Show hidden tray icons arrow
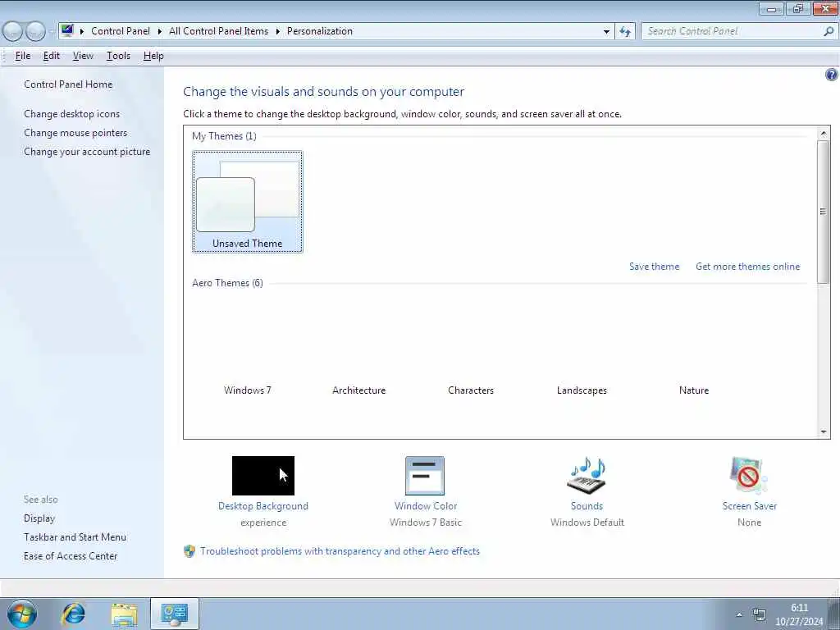This screenshot has height=630, width=840. click(x=739, y=614)
